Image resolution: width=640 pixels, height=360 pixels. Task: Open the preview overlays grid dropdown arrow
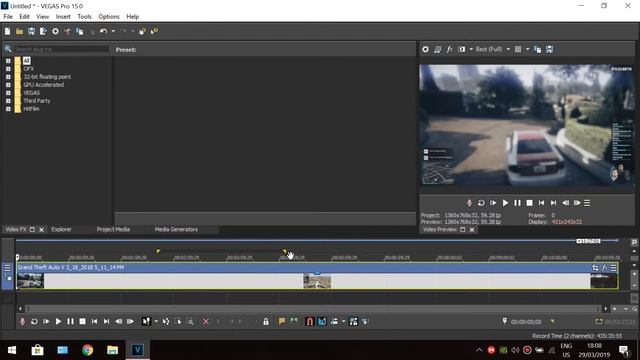tap(527, 49)
